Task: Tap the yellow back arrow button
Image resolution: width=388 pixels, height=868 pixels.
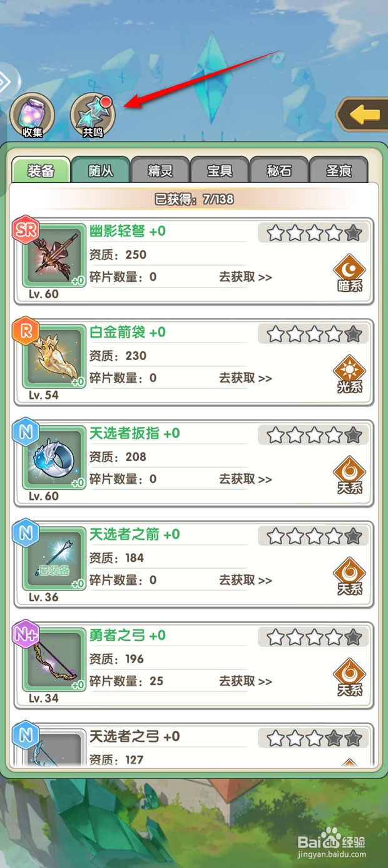Action: 362,115
